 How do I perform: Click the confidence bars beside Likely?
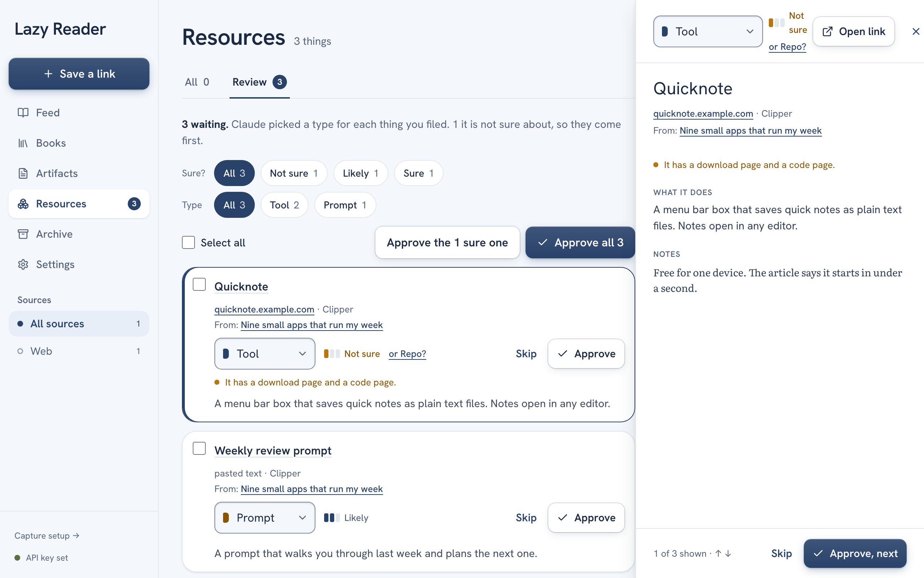pyautogui.click(x=332, y=518)
